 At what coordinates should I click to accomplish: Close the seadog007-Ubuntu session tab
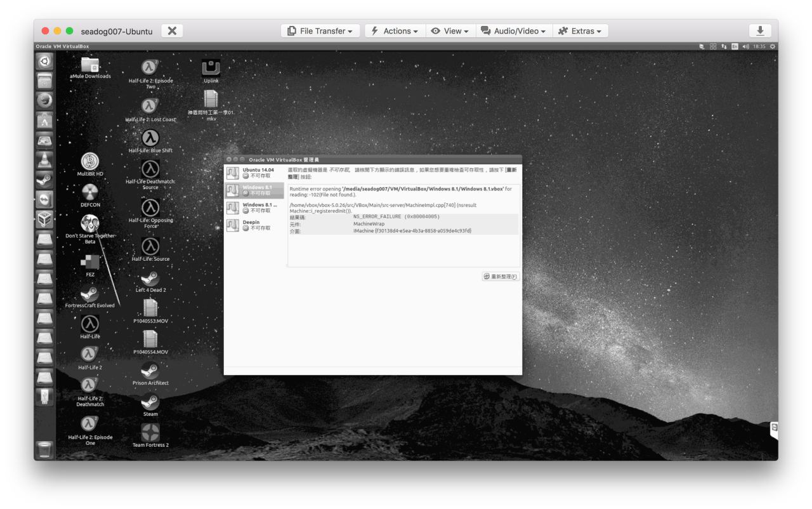173,31
